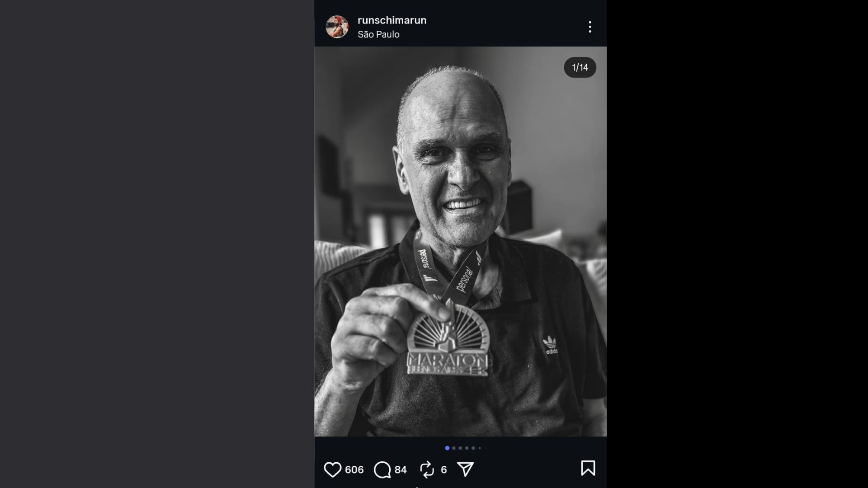Open the marathon medal photo
Screen dimensions: 868x488
460,241
